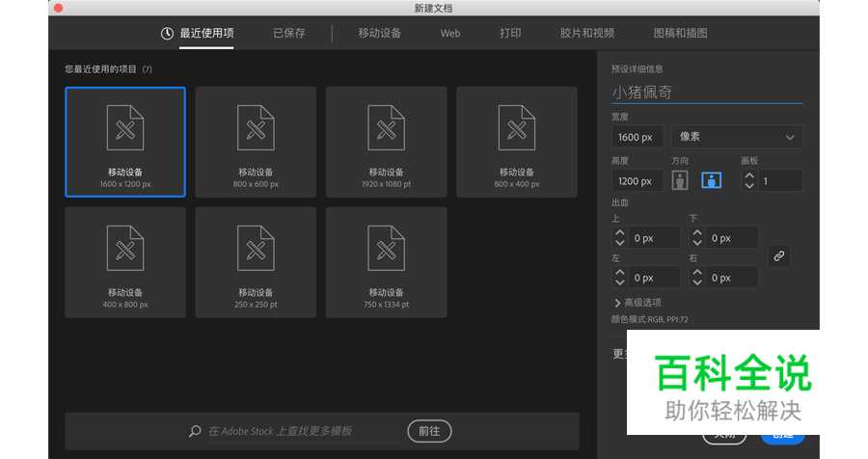Click the 小猪佩奇 document name field
The image size is (868, 459).
[706, 93]
